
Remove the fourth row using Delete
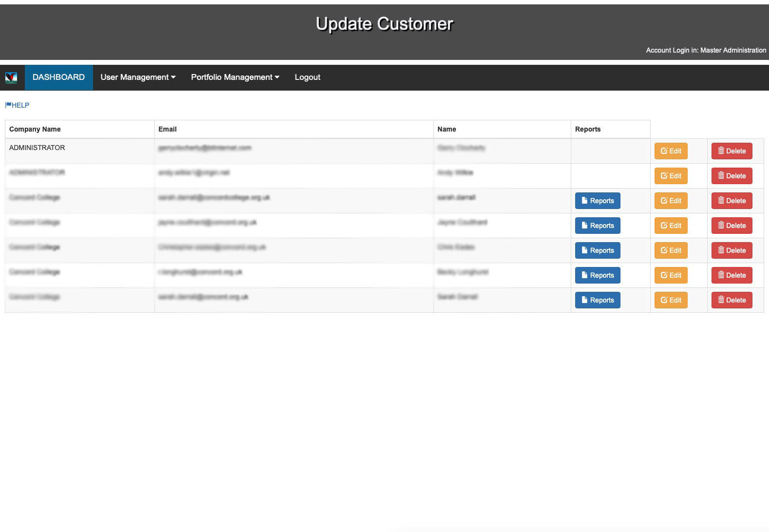click(731, 226)
